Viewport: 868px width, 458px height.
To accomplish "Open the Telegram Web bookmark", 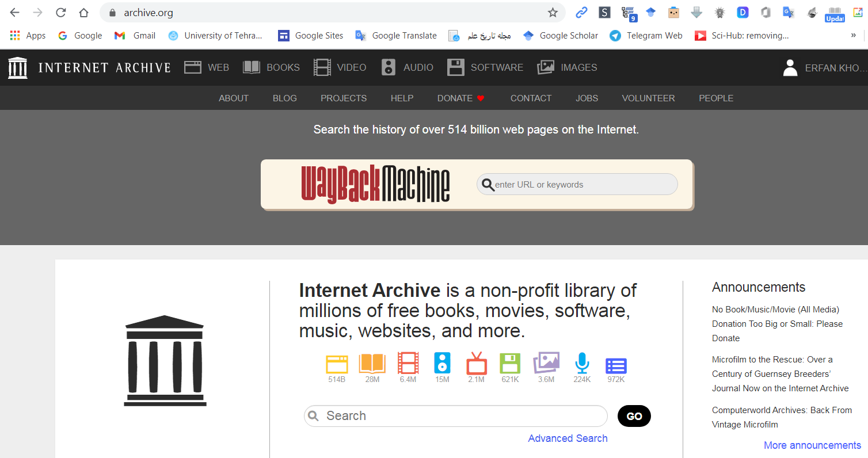I will point(646,36).
